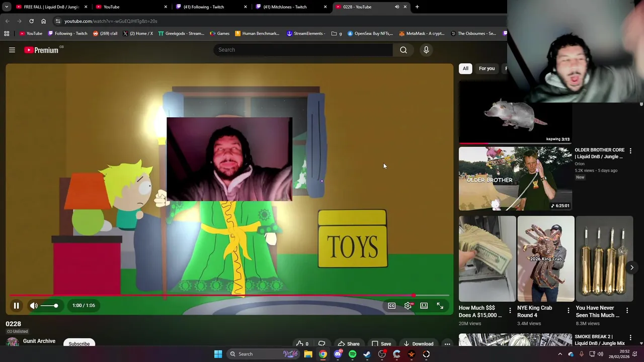Click the search magnifier button

point(404,50)
